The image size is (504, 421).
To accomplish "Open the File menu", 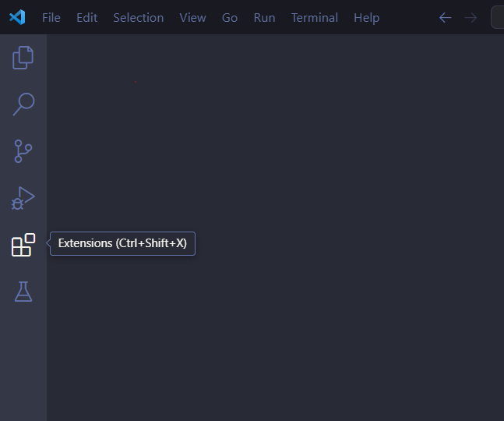I will point(51,17).
